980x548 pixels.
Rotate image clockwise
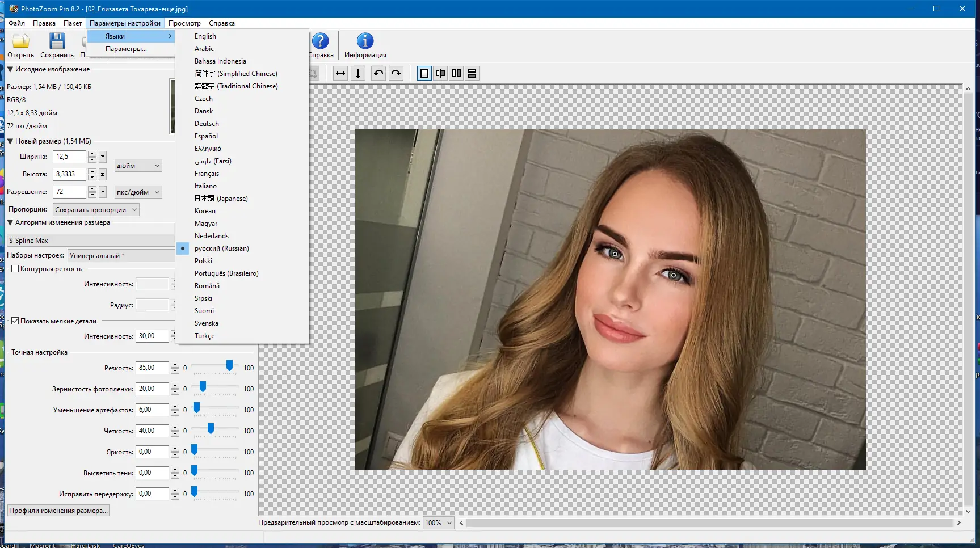pyautogui.click(x=396, y=73)
